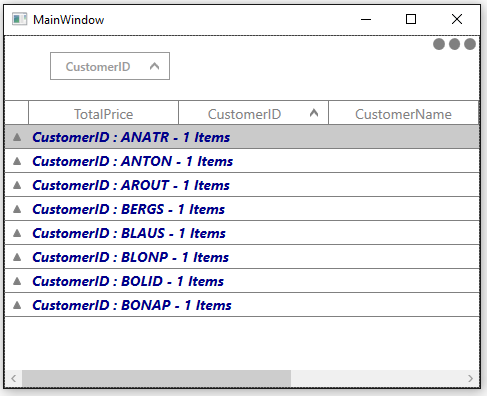Expand the CustomerID : BLONP group

tap(17, 257)
